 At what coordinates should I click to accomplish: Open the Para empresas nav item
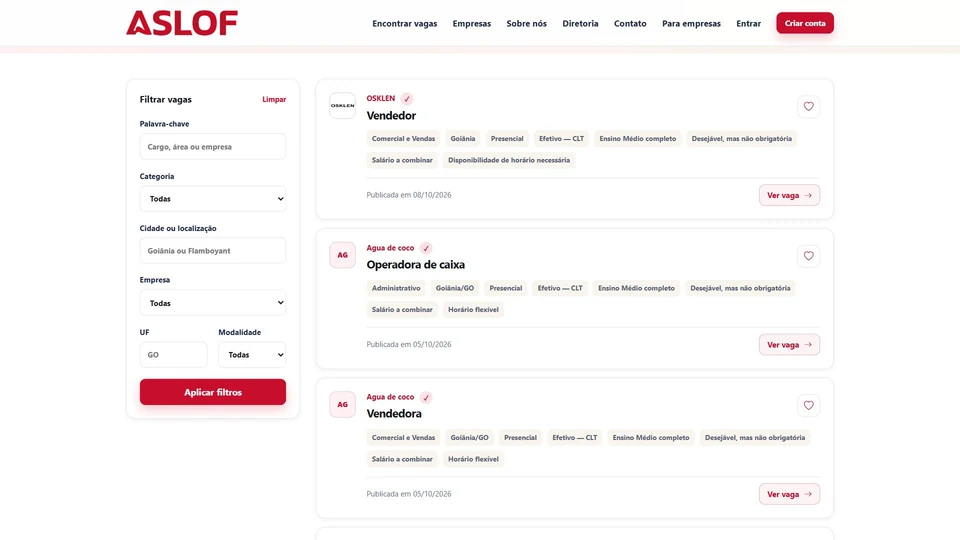(x=691, y=23)
